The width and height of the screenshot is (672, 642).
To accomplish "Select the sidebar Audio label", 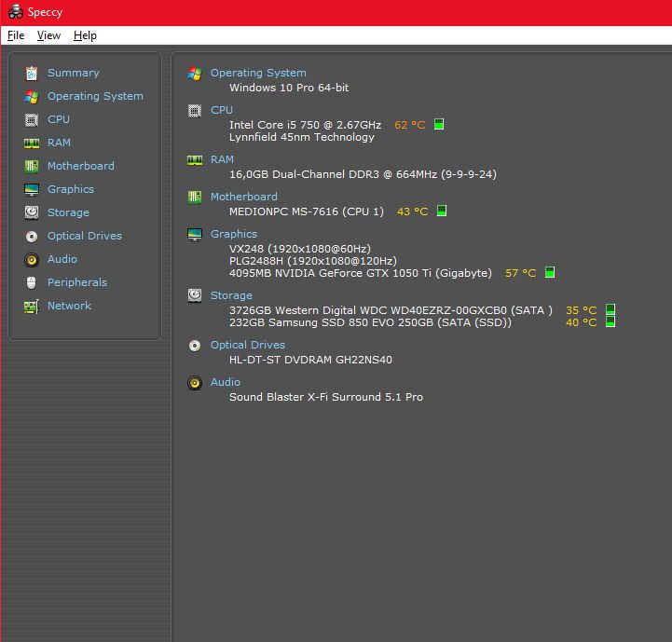I will pyautogui.click(x=62, y=259).
